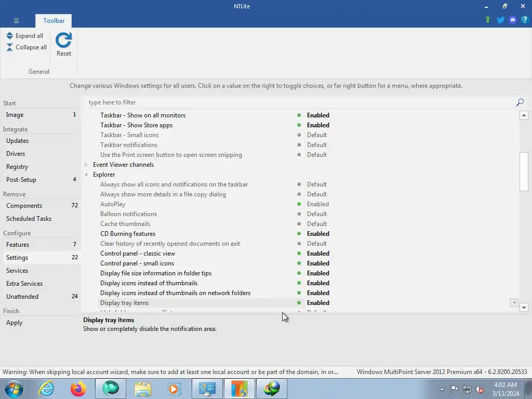Screen dimensions: 532x399
Task: Click the filter search magnifier icon
Action: (x=520, y=102)
